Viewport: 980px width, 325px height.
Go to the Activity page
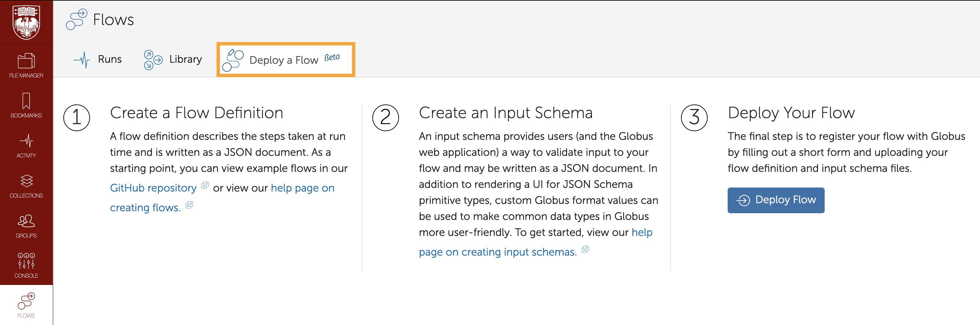pyautogui.click(x=26, y=145)
